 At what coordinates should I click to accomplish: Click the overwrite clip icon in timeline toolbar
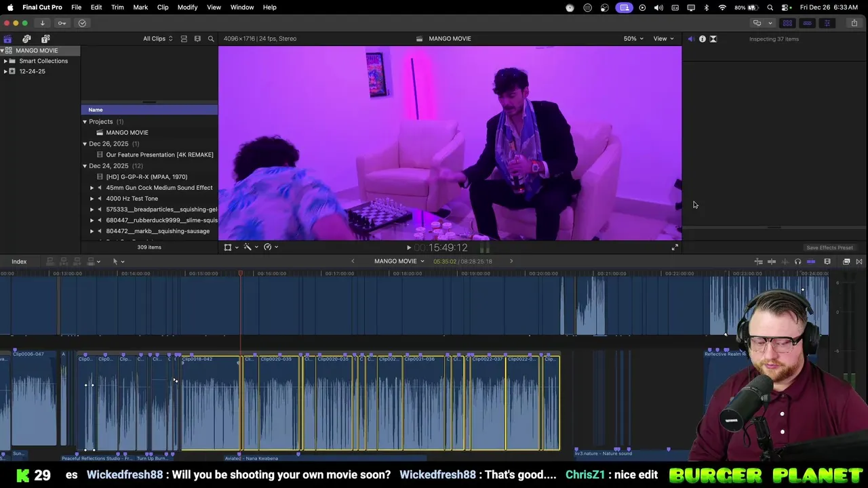[90, 262]
